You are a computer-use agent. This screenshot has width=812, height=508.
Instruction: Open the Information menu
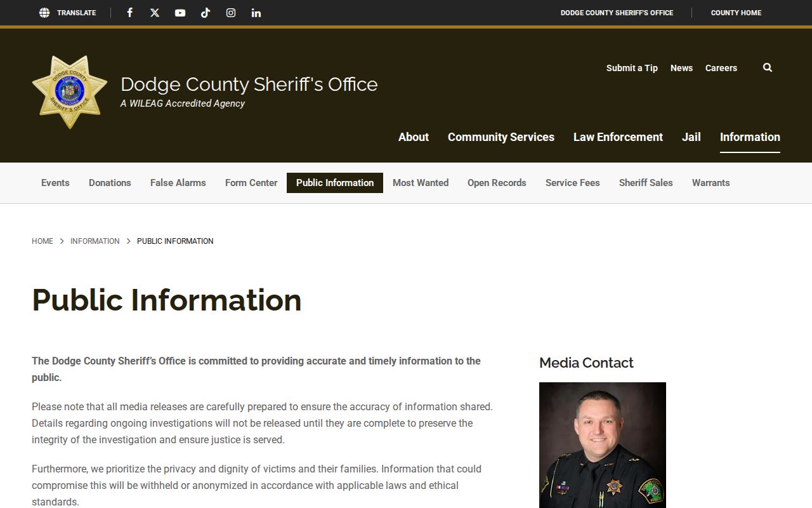click(750, 137)
